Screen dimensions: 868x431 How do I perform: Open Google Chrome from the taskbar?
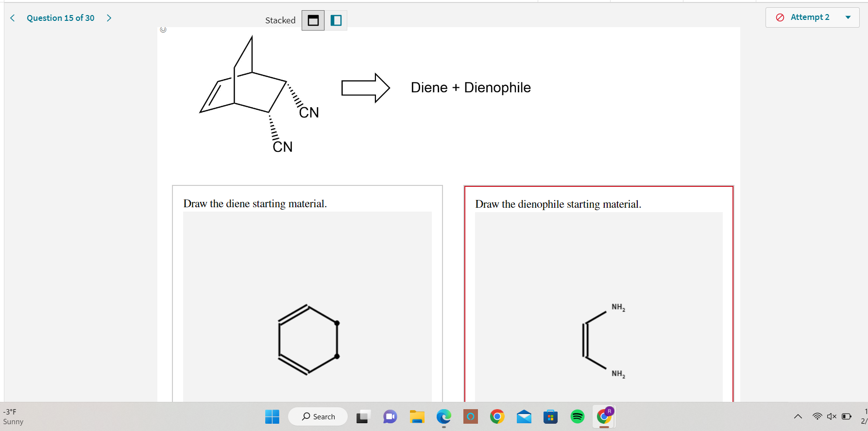click(497, 417)
